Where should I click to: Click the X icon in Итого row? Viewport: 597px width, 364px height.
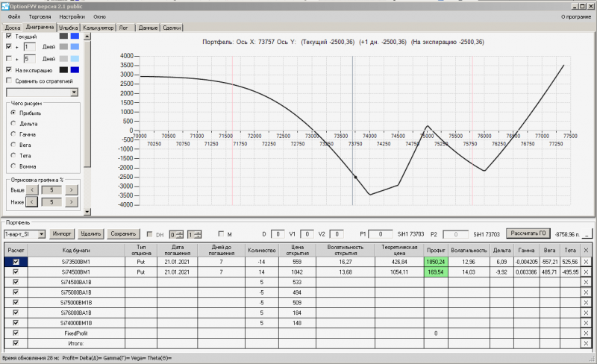tap(586, 343)
